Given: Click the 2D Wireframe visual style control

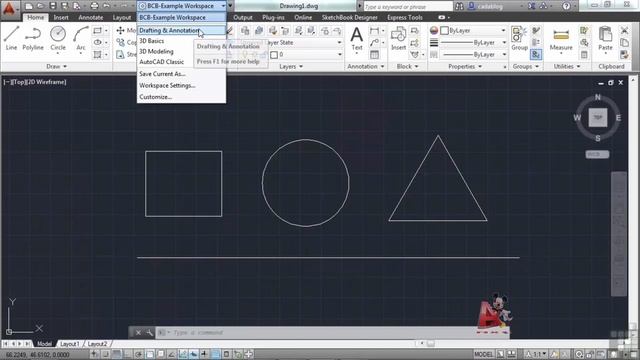Looking at the screenshot, I should 46,82.
